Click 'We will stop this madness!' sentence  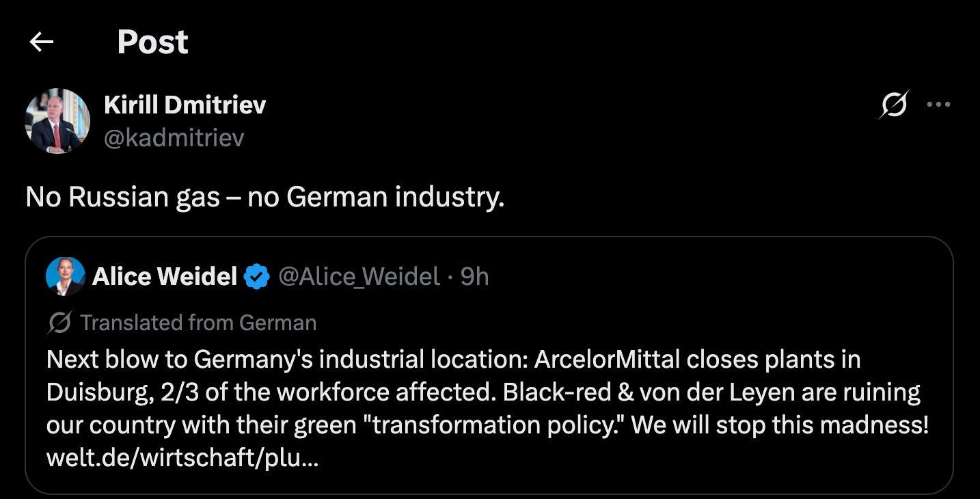(780, 425)
